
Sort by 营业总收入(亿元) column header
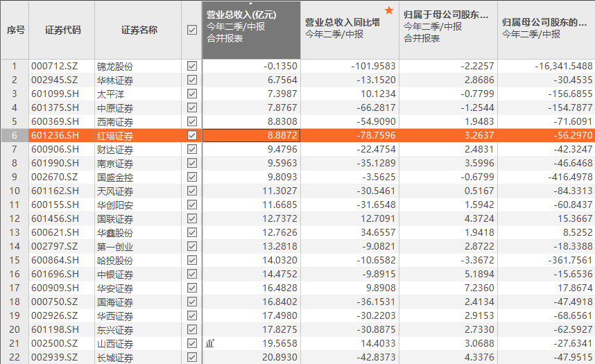pyautogui.click(x=251, y=30)
